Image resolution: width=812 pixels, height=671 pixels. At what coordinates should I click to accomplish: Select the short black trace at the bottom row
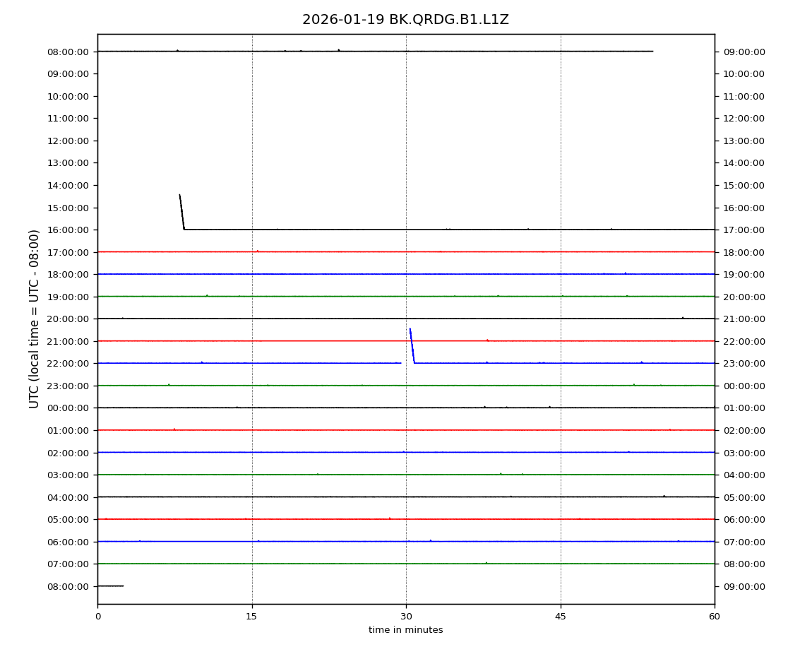tap(110, 586)
